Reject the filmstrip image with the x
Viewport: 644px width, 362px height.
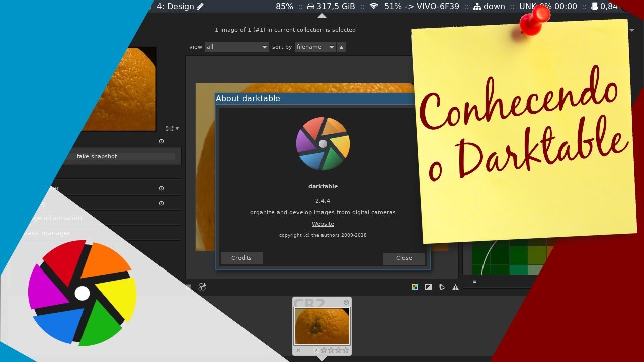[x=298, y=350]
